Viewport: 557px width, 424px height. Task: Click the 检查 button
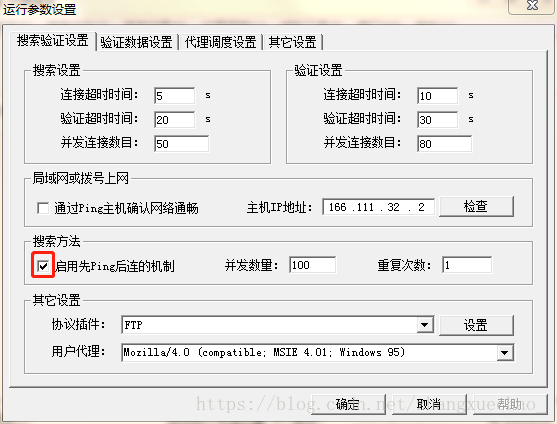click(x=476, y=206)
